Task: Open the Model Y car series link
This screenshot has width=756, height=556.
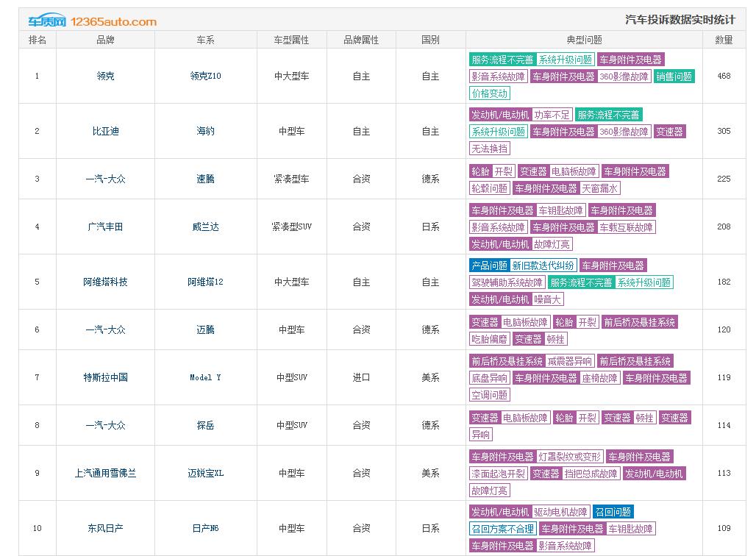Action: (205, 377)
